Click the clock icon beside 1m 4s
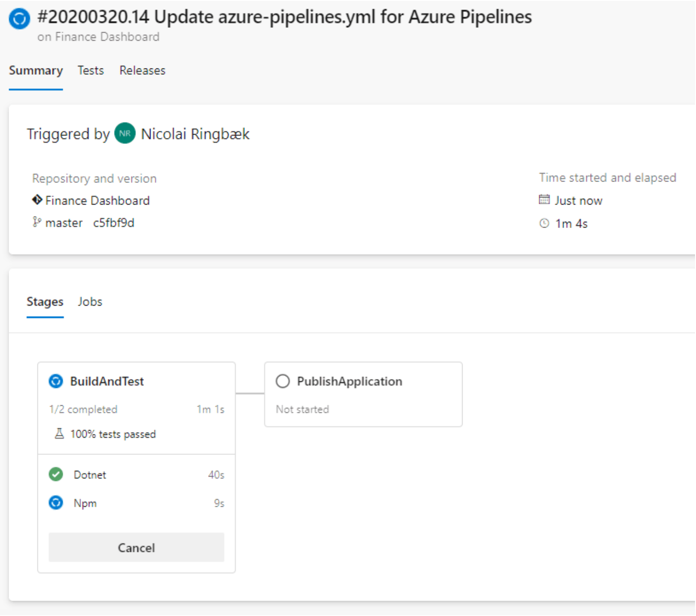This screenshot has width=696, height=616. (544, 223)
